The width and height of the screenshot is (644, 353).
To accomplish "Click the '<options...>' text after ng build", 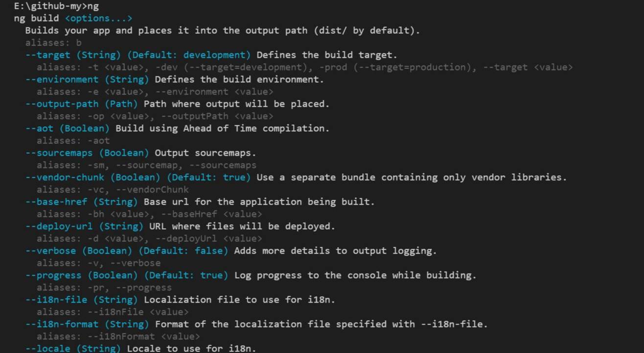I will (98, 19).
